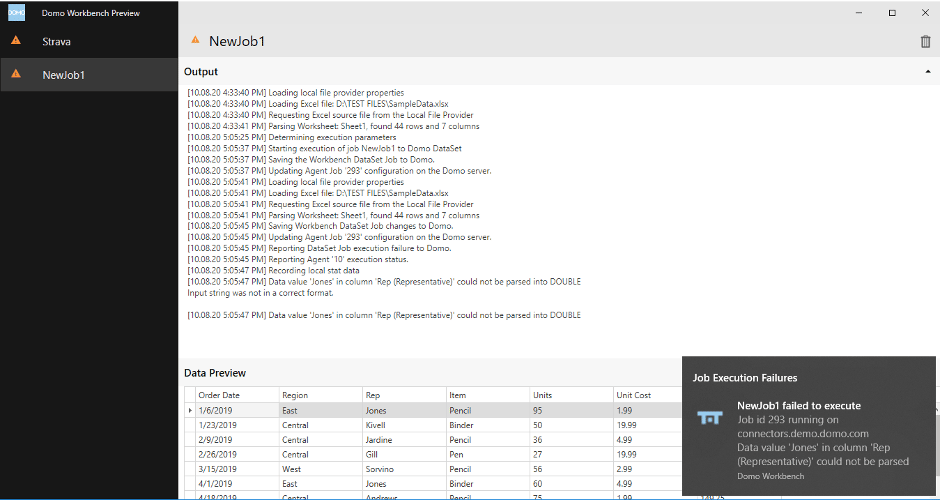Select the NewJob1 job in sidebar
941x502 pixels.
tap(89, 74)
